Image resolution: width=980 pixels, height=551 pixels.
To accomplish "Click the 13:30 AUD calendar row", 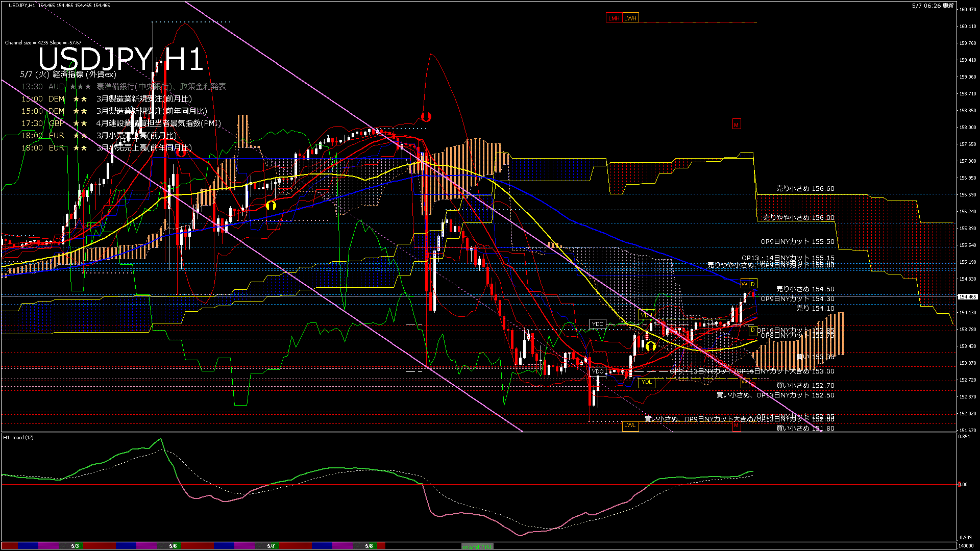I will pos(124,87).
